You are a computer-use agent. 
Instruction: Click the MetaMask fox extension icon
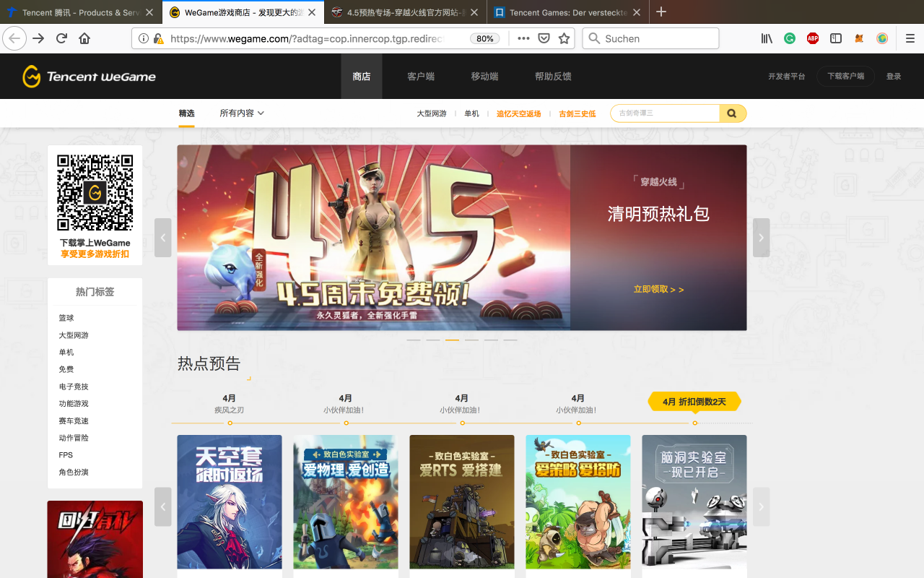tap(859, 38)
